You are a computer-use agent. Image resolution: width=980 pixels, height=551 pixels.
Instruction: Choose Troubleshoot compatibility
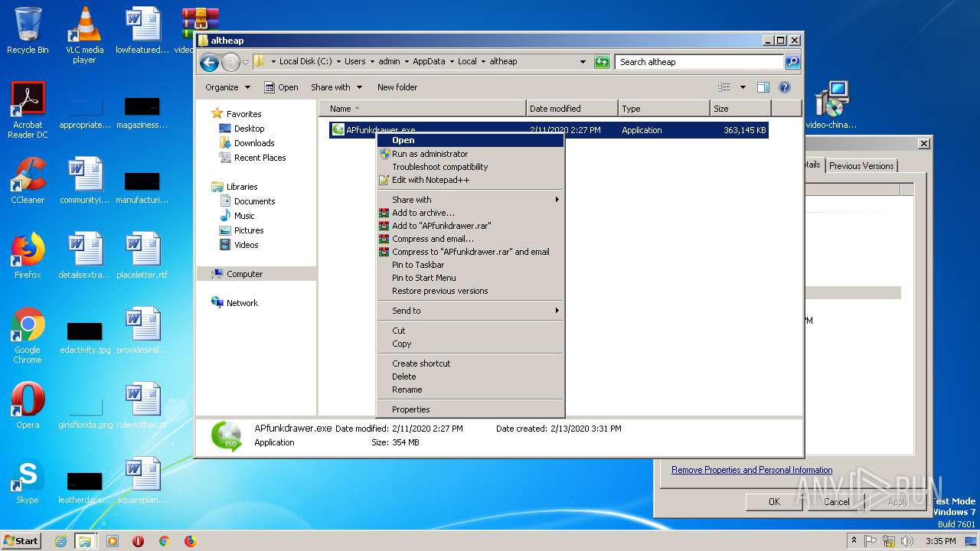[x=470, y=167]
